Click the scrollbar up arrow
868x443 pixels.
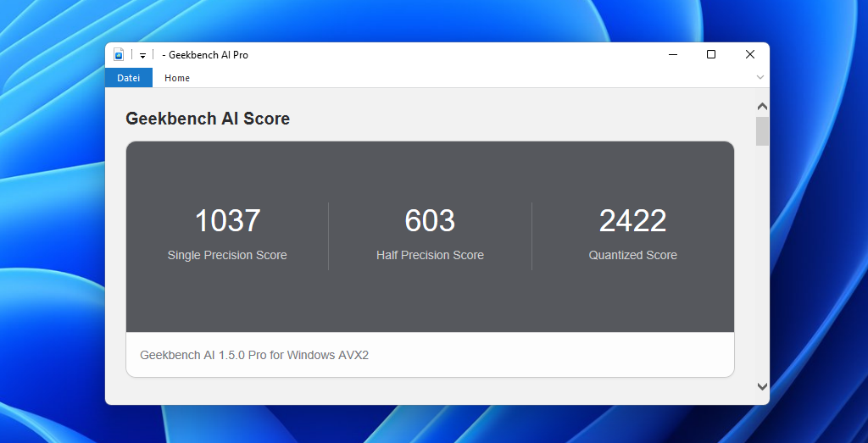(x=762, y=106)
